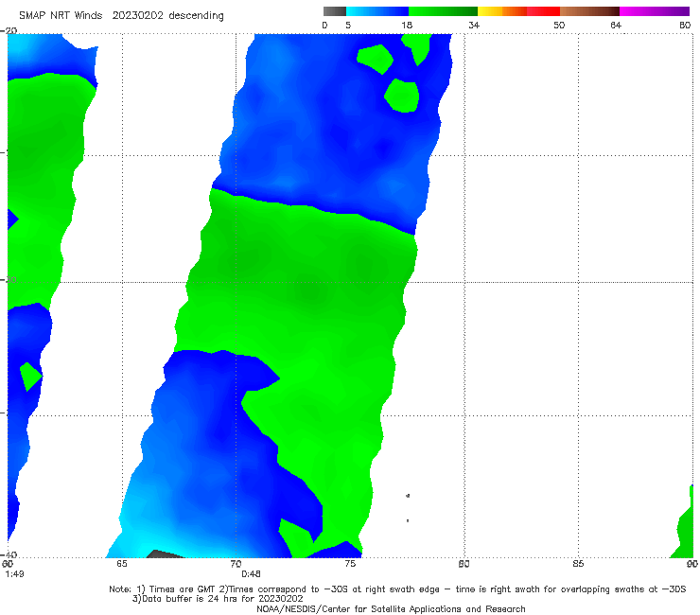Click the color bar label '64'
The image size is (700, 615).
coord(616,25)
